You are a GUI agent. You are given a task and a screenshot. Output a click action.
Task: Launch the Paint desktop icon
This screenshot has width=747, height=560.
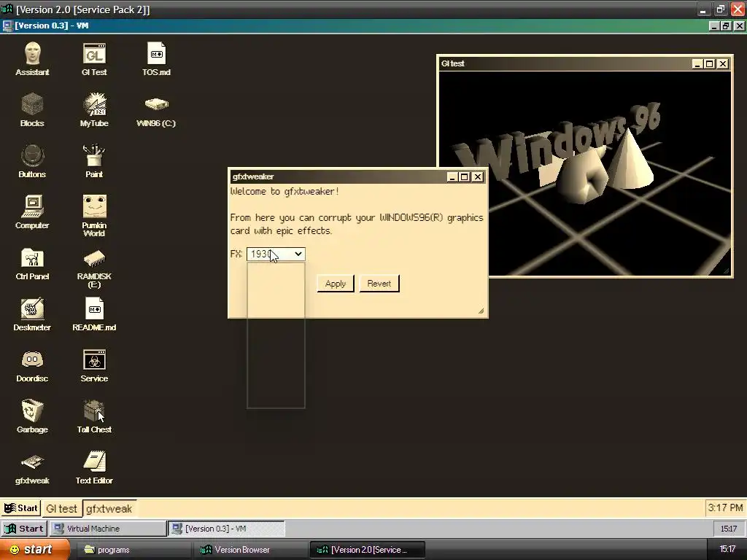click(x=94, y=161)
